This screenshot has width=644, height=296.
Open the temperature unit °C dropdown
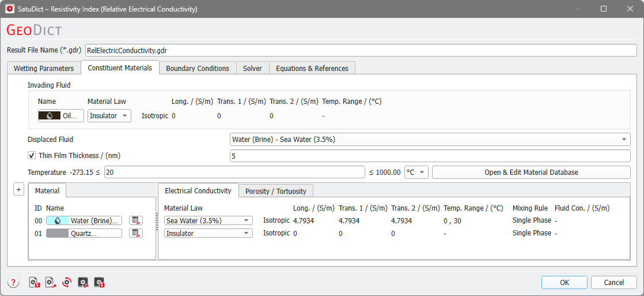[x=416, y=173]
